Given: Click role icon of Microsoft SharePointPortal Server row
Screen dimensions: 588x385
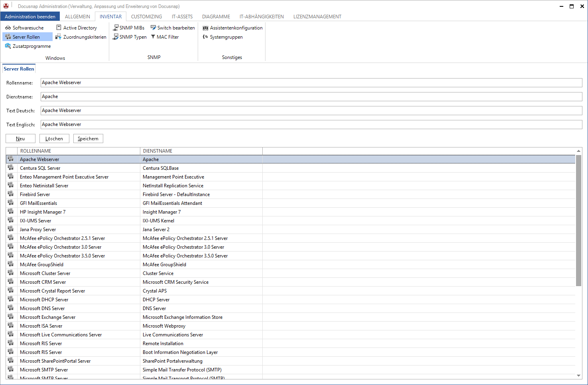Looking at the screenshot, I should point(11,361).
